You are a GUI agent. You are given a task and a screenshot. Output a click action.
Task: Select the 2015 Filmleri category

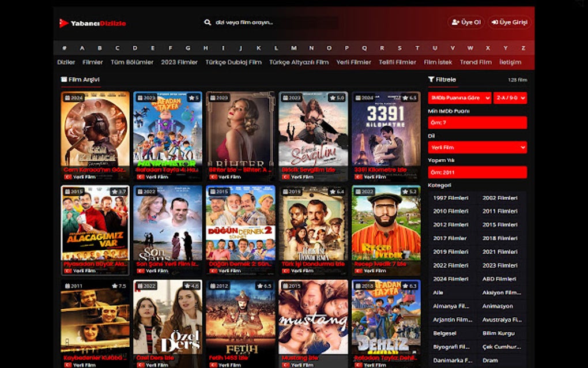tap(500, 225)
